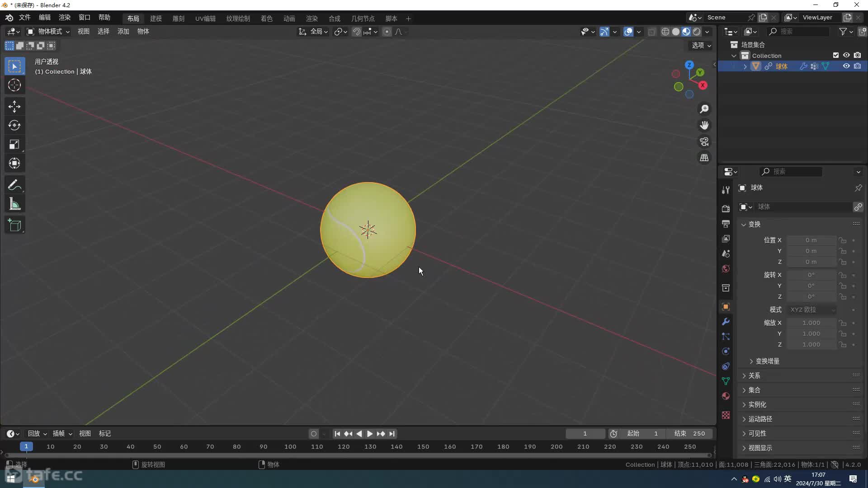The width and height of the screenshot is (868, 488).
Task: Click the pan view hand icon
Action: (x=704, y=126)
